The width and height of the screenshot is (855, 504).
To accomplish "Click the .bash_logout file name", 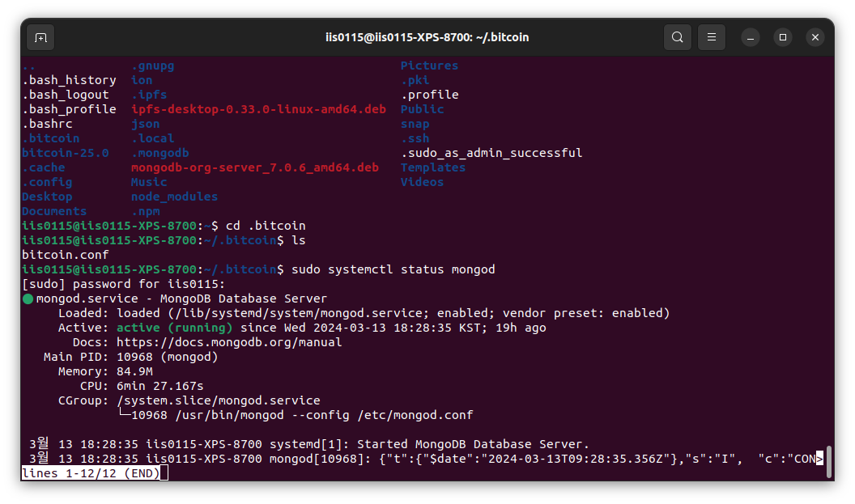I will pyautogui.click(x=66, y=95).
